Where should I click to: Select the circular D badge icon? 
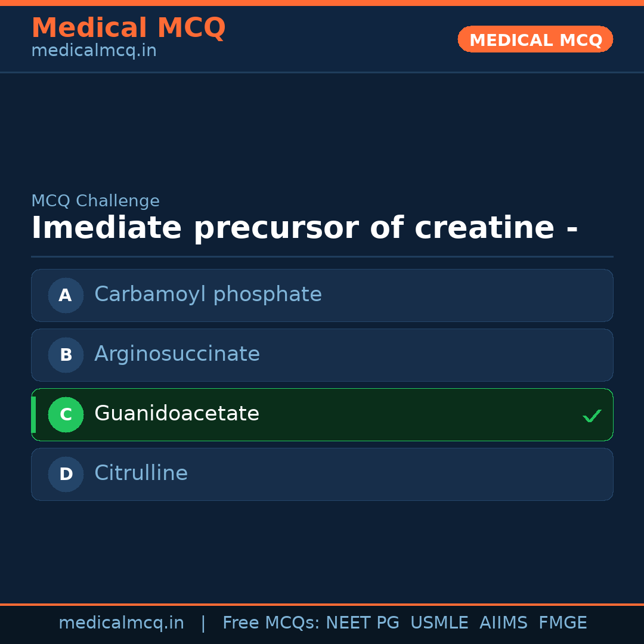tap(66, 474)
